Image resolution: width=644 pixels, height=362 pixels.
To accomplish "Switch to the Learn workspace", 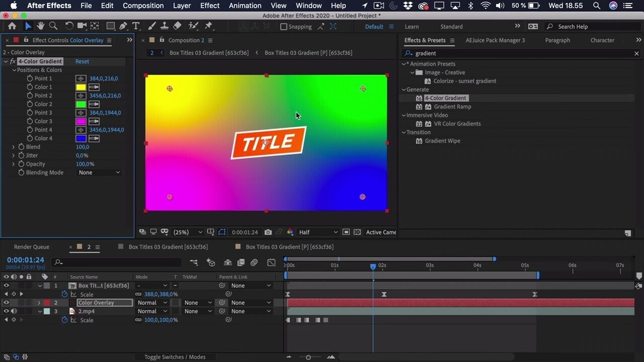I will (411, 26).
